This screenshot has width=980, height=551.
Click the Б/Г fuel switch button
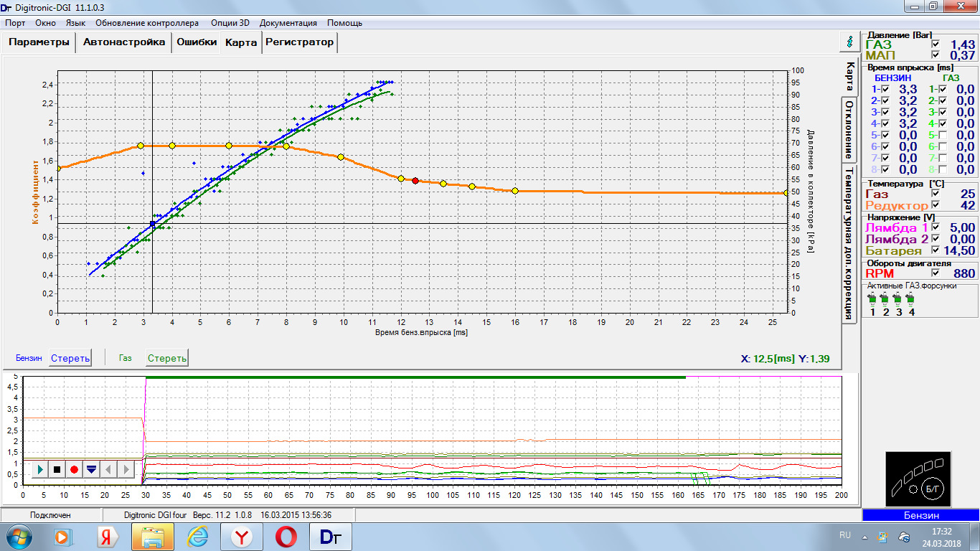tap(932, 488)
